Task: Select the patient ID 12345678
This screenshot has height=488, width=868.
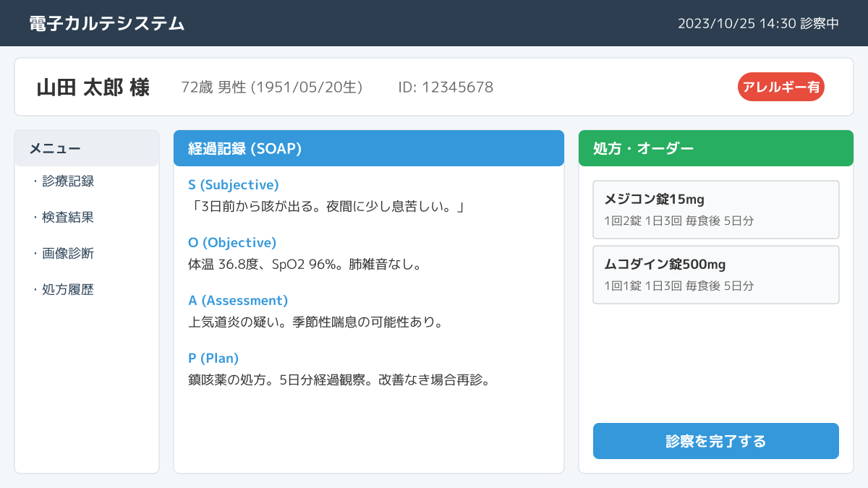Action: pyautogui.click(x=443, y=87)
